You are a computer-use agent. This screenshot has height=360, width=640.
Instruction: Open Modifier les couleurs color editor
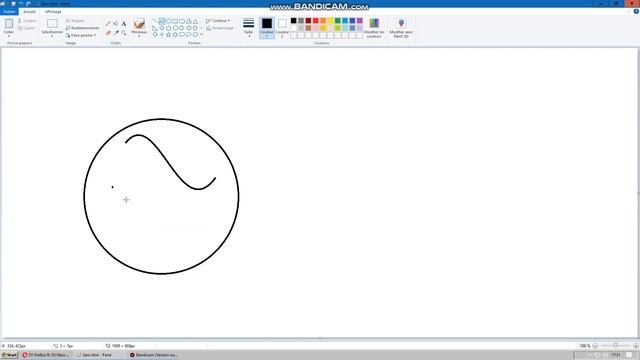374,28
